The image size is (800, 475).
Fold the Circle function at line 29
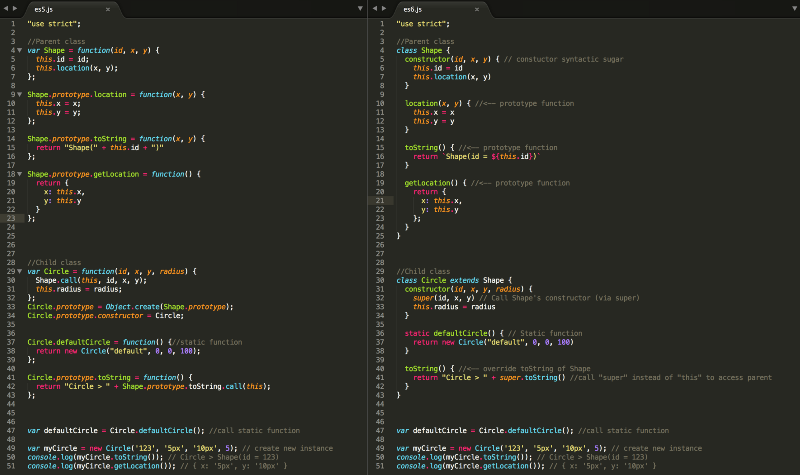[x=19, y=271]
